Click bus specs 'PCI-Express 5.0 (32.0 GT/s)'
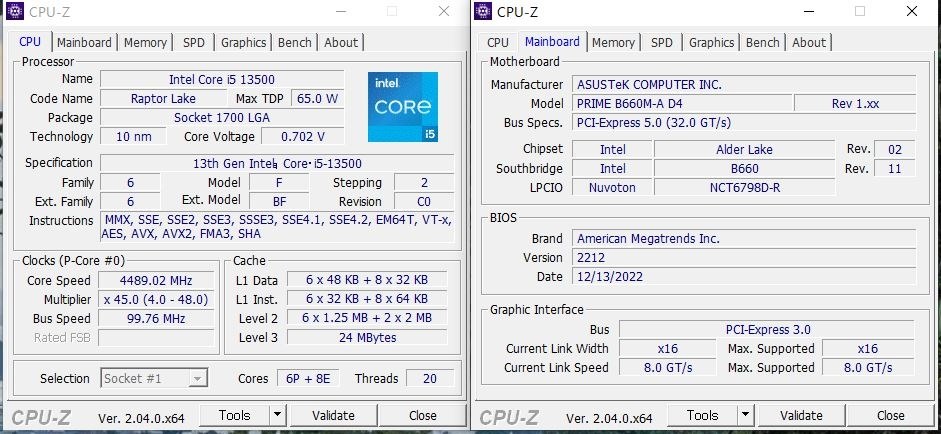 pos(744,123)
